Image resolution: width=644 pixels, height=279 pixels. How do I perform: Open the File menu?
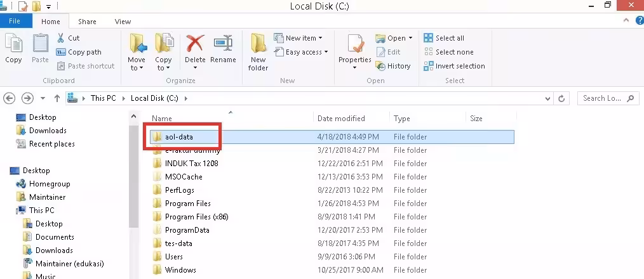[15, 22]
